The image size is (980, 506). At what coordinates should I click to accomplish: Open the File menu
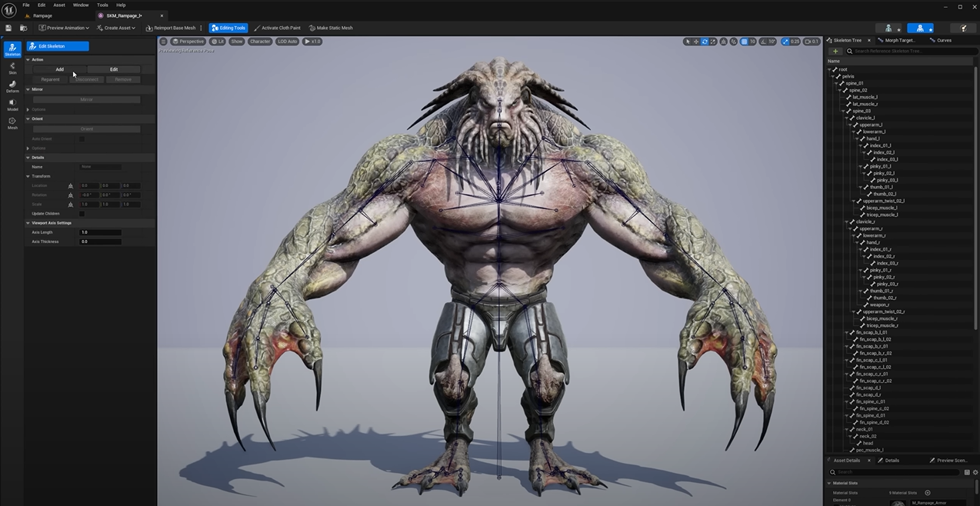25,5
